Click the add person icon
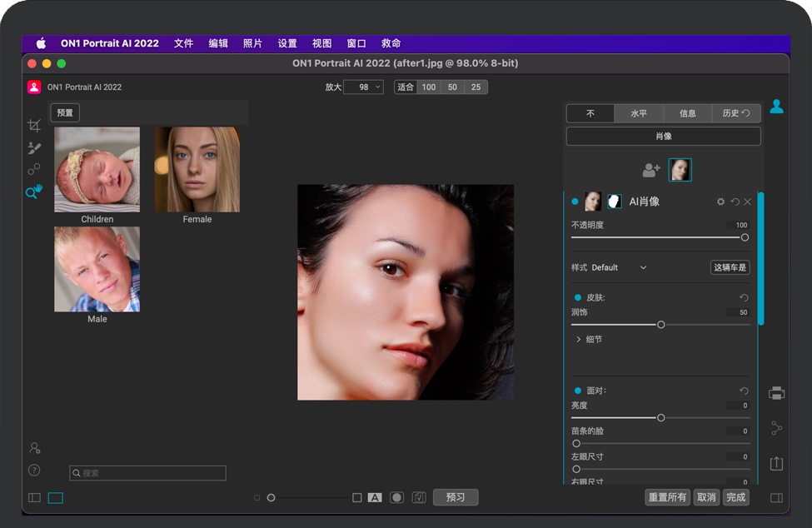The width and height of the screenshot is (812, 528). (x=651, y=170)
